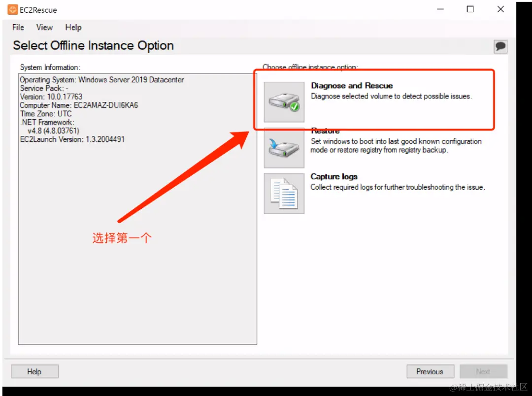Go back with the Previous button
The height and width of the screenshot is (396, 532).
[430, 371]
